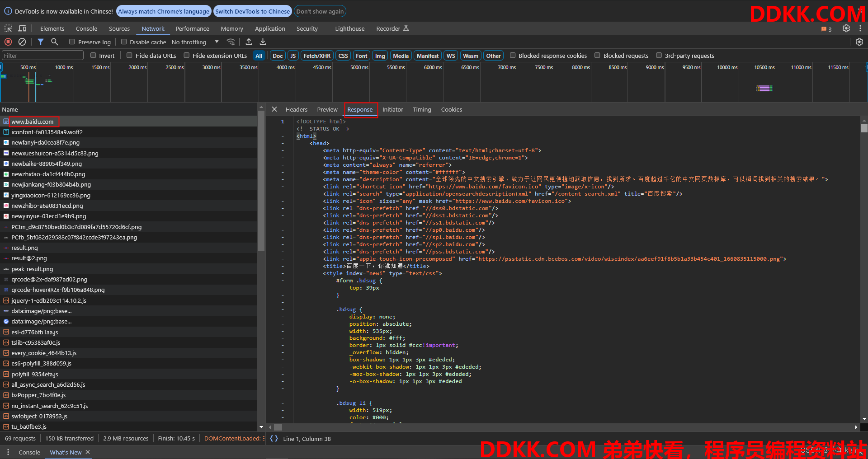This screenshot has height=459, width=868.
Task: Open the drawer three-dot menu
Action: point(8,452)
